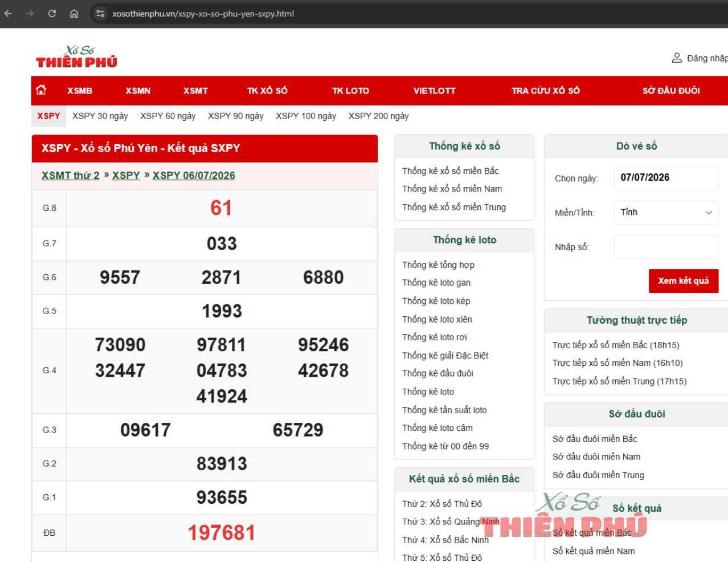Open the Miền/Tỉnh dropdown showing Tỉnh

click(x=666, y=213)
